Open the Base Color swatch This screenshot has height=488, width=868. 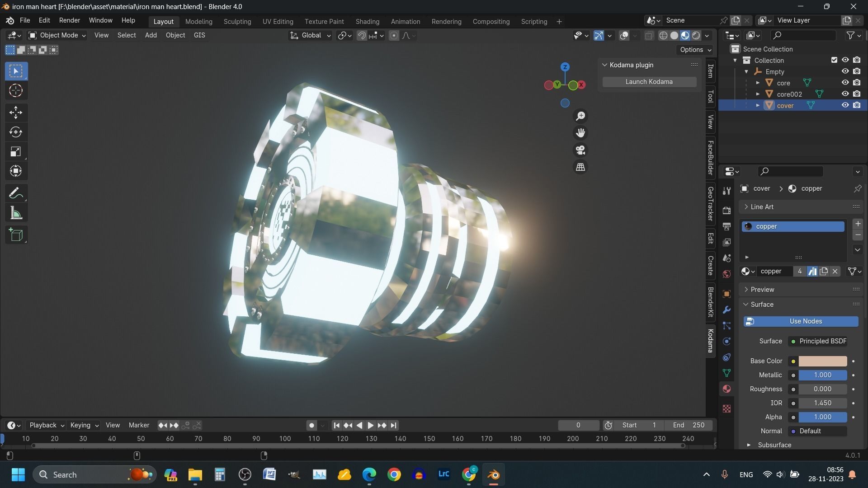point(822,361)
